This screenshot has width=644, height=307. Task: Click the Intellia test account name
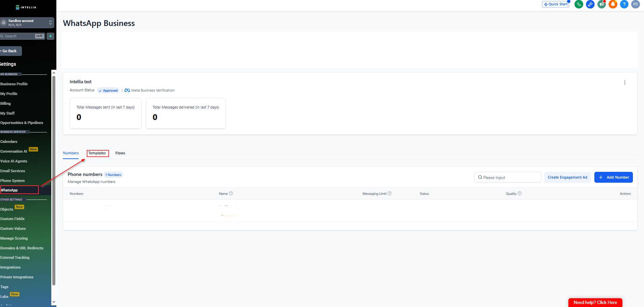point(81,82)
